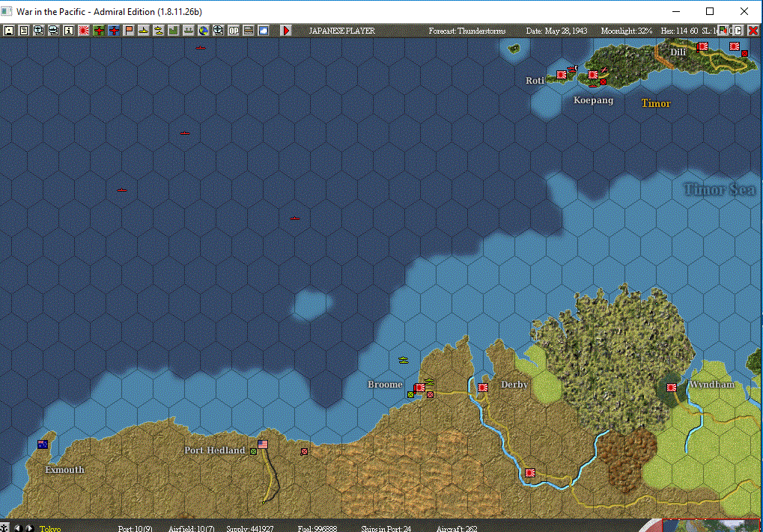The width and height of the screenshot is (763, 532).
Task: Select the Japanese marker at Koepang
Action: coord(593,74)
